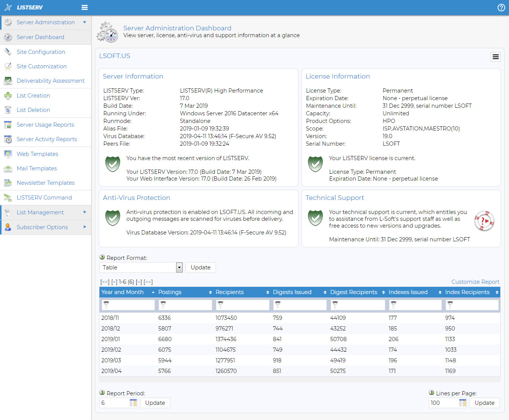Click the LISTSERV Command icon
The height and width of the screenshot is (420, 509).
[8, 198]
